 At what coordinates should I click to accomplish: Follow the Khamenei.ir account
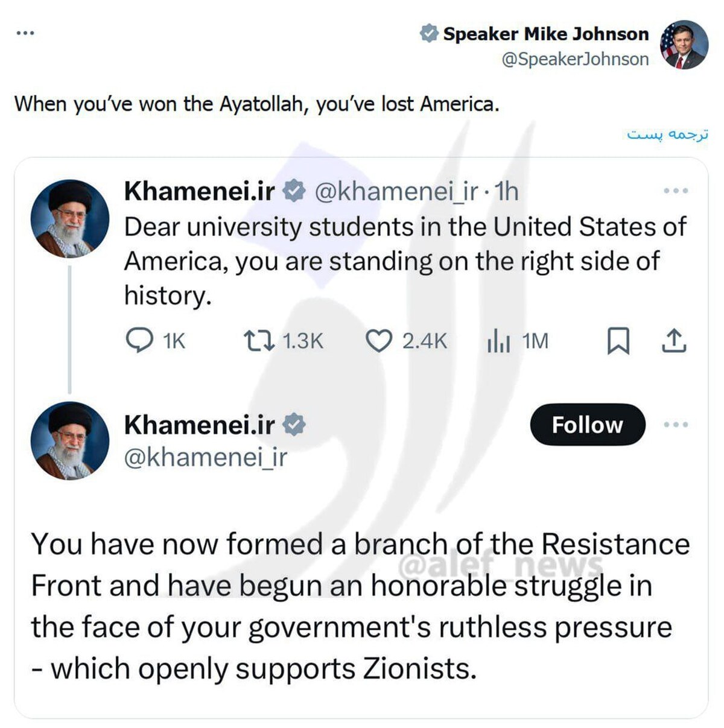(x=587, y=425)
